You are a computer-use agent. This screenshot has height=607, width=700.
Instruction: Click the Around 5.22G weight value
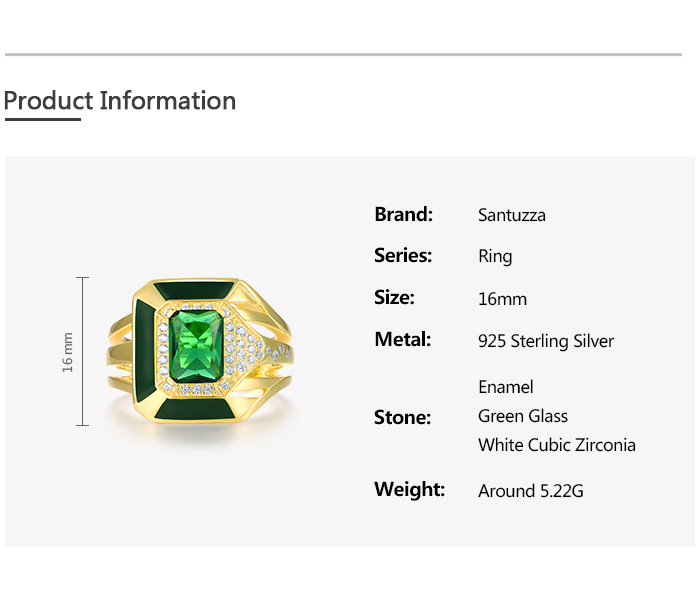coord(529,491)
